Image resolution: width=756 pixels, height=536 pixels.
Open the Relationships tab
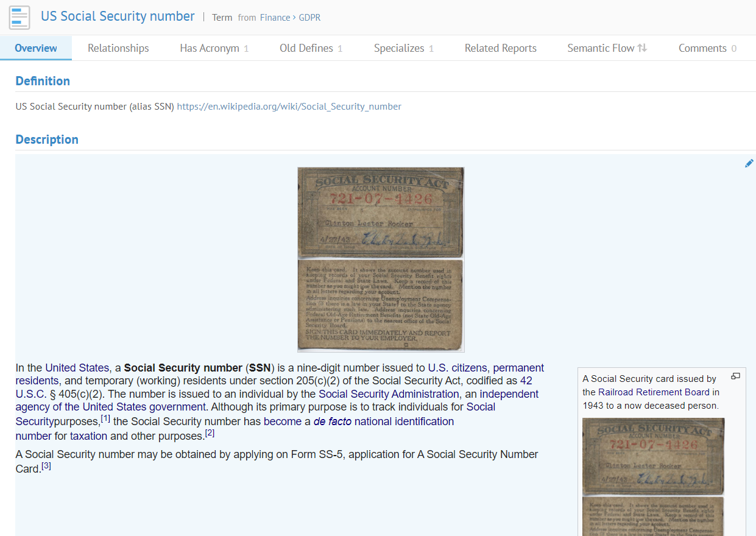[x=118, y=48]
